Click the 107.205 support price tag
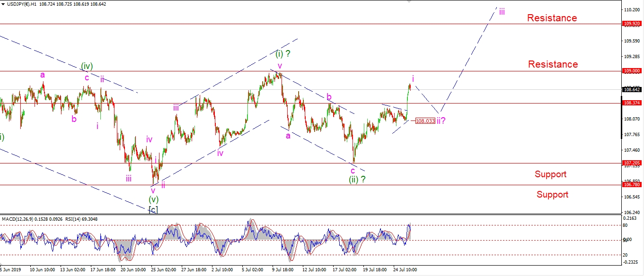This screenshot has width=644, height=276. [632, 163]
